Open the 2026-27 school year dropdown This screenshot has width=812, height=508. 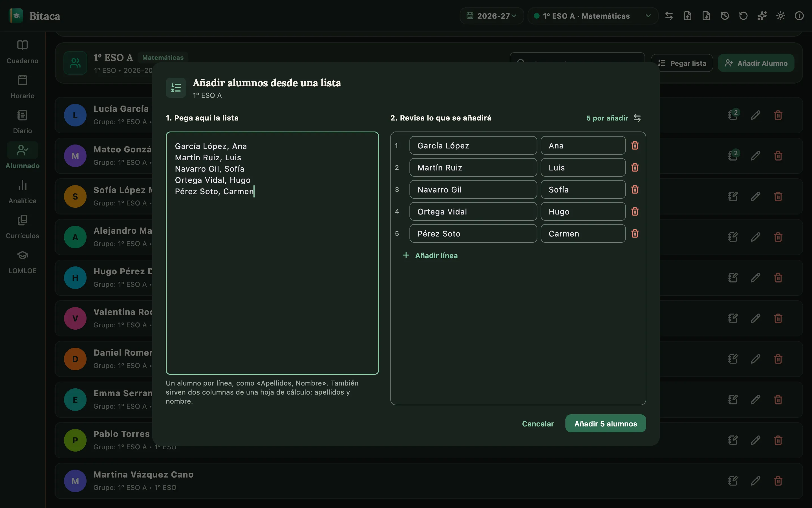[x=491, y=16]
